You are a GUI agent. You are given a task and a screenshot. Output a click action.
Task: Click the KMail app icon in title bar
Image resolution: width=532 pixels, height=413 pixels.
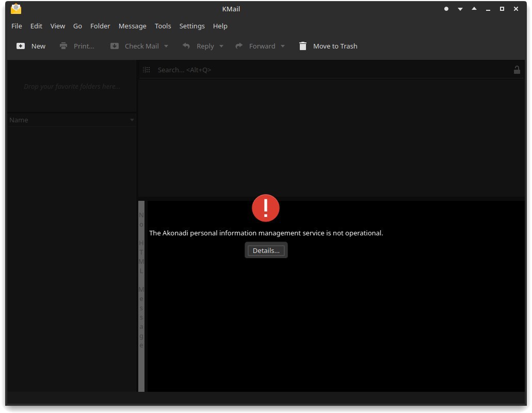point(16,9)
